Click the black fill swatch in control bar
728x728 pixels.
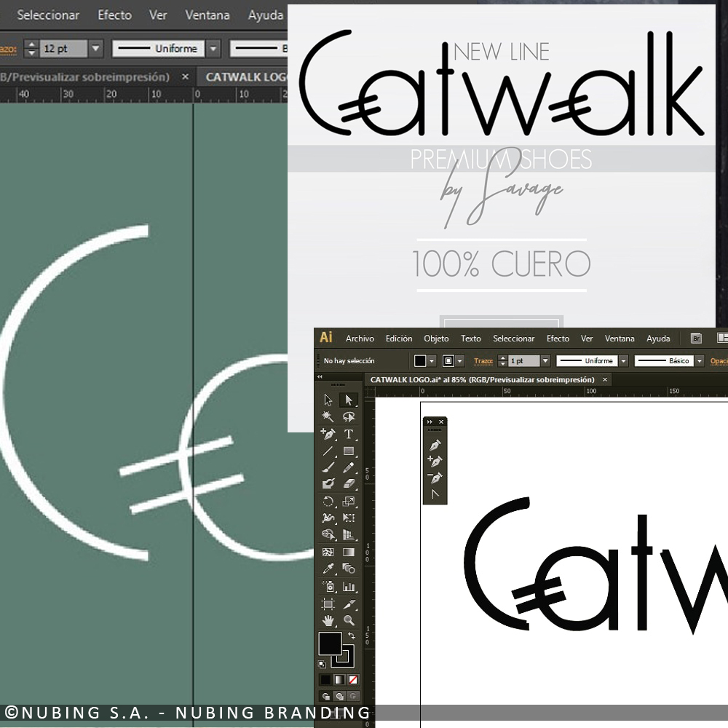pos(420,361)
